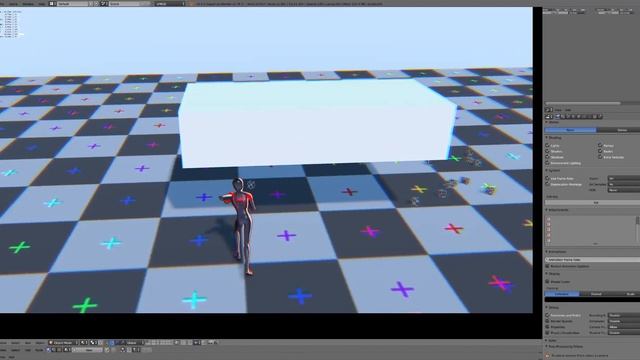Open the HDR dropdown
The image size is (640, 360).
[x=624, y=190]
